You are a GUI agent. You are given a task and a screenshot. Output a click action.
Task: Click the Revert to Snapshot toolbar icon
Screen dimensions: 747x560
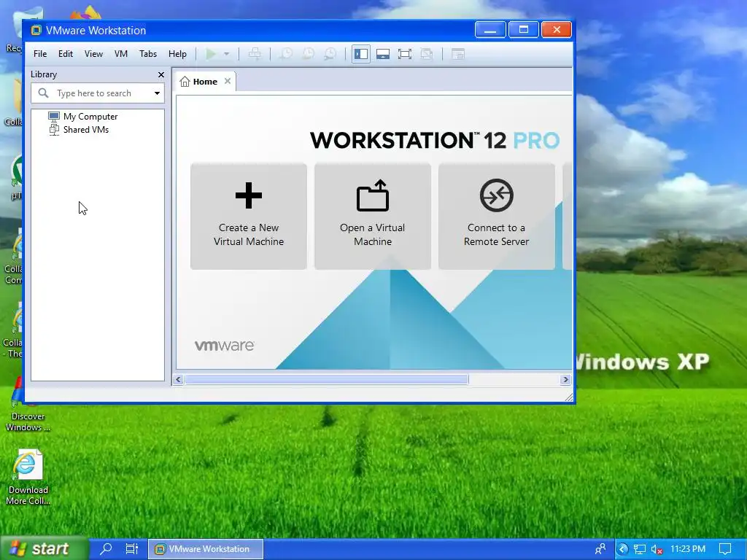tap(309, 54)
